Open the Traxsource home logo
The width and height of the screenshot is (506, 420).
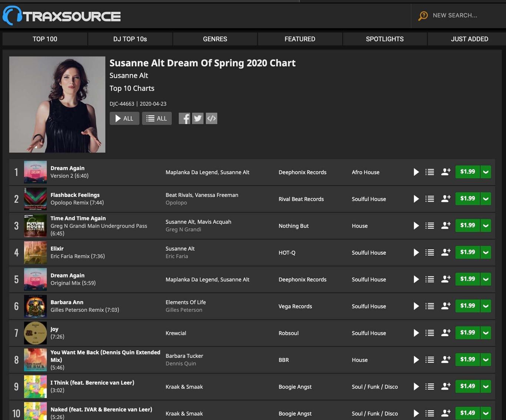(x=61, y=16)
